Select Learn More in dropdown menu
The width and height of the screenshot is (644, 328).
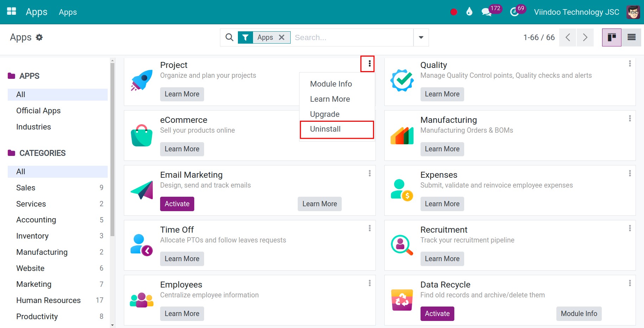[337, 99]
